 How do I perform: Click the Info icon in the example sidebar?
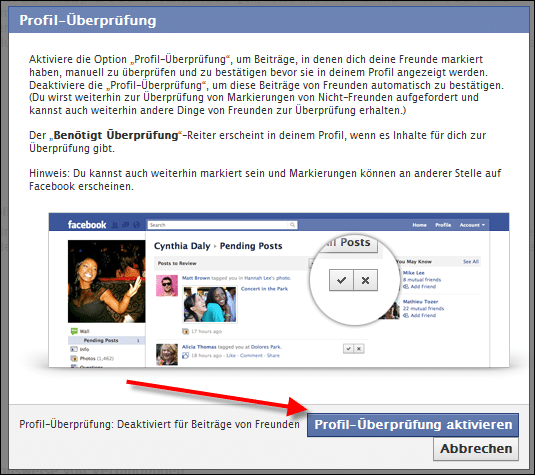coord(74,349)
